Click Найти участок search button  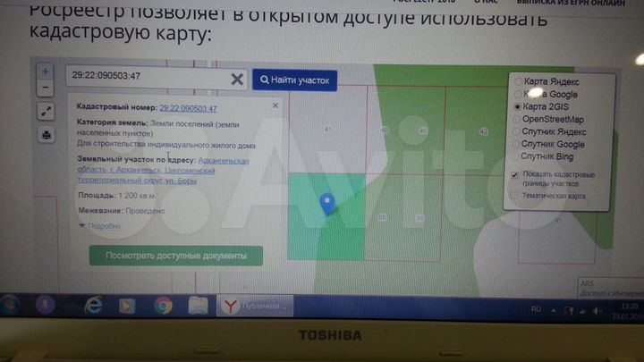(x=295, y=80)
